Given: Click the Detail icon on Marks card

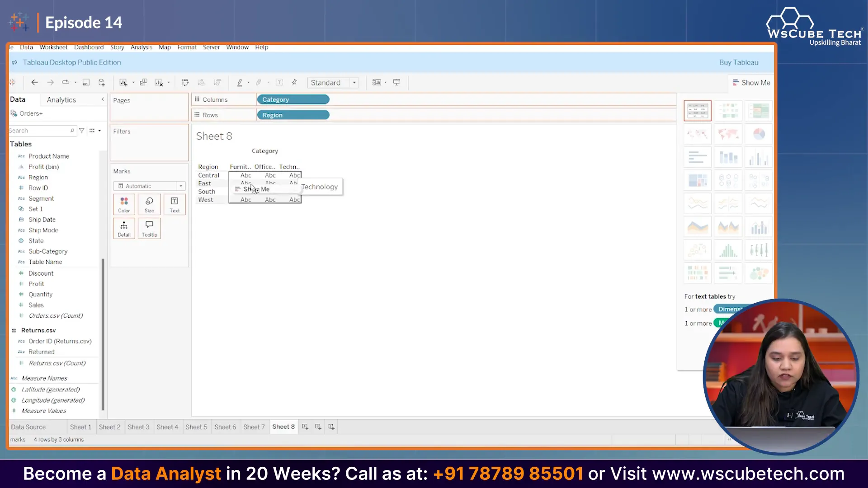Looking at the screenshot, I should pos(124,229).
